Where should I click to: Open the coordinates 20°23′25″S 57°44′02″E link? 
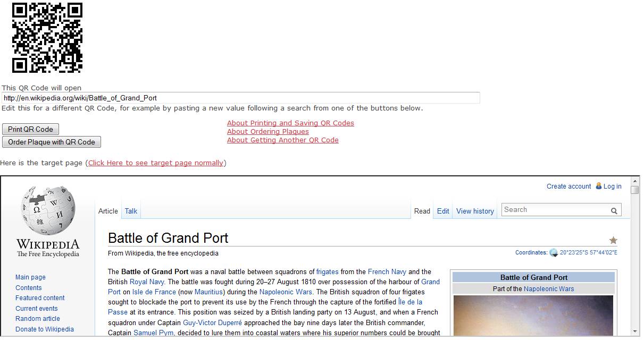tap(589, 253)
